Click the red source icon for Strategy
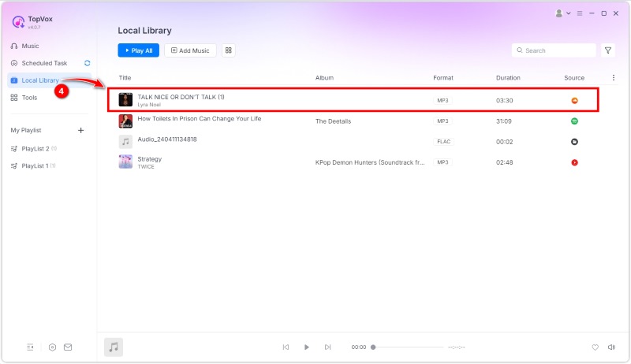Screen dimensions: 631x364 (575, 162)
